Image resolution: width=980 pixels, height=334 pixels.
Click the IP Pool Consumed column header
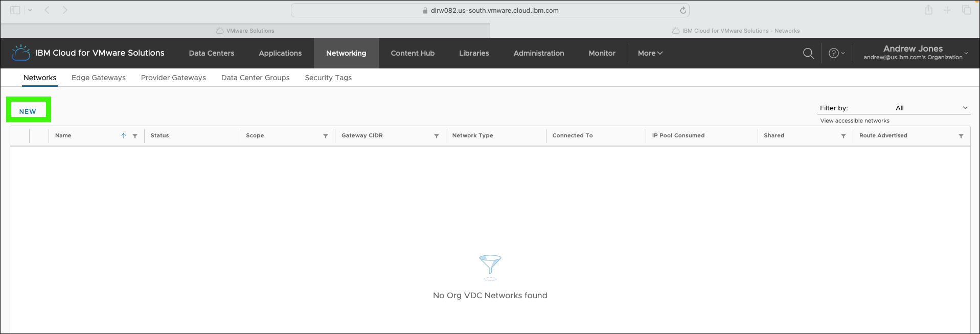678,136
